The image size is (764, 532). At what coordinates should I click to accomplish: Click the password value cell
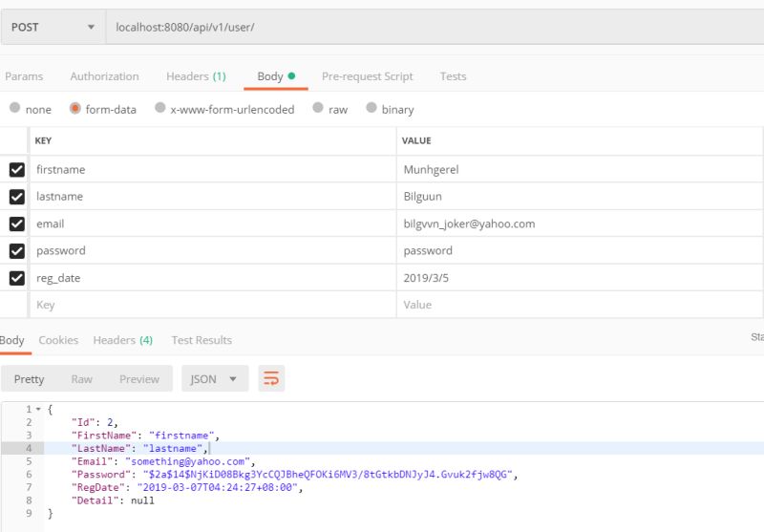[x=580, y=251]
